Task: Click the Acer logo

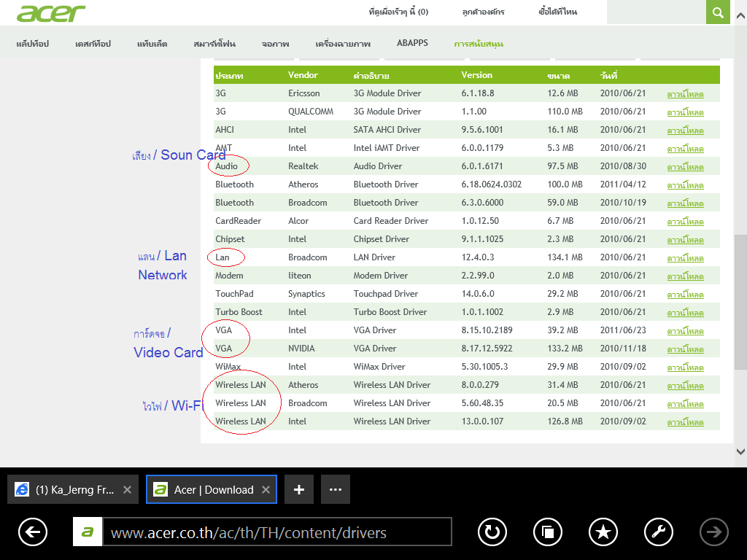Action: 51,13
